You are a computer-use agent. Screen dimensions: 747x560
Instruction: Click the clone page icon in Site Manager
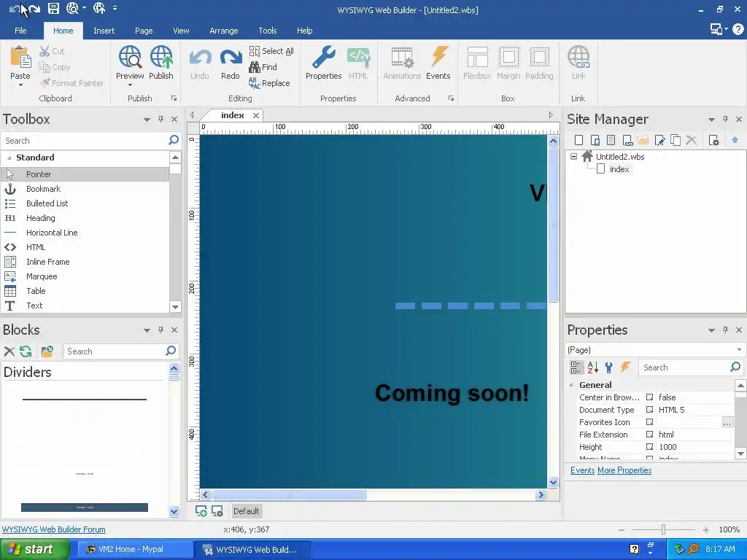click(676, 140)
